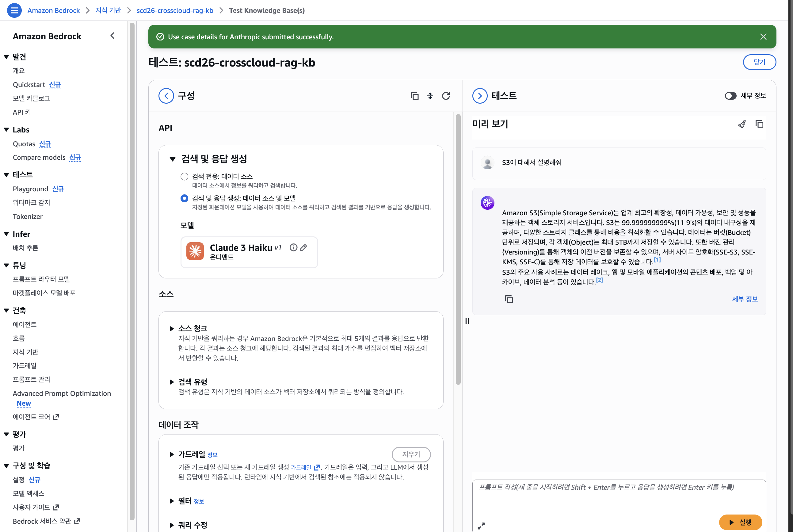
Task: Reset the configuration with the refresh icon
Action: coord(446,96)
